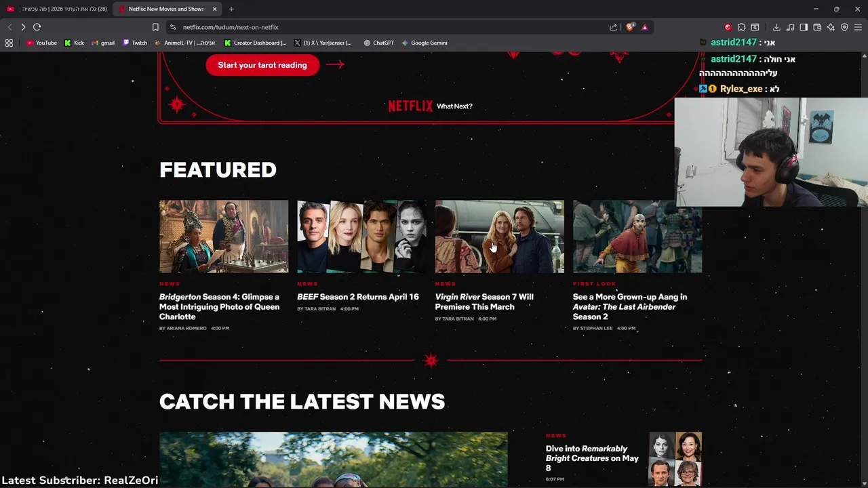Open the Remarkably Bright Creatures cast thumbnail
This screenshot has height=488, width=868.
click(x=675, y=460)
